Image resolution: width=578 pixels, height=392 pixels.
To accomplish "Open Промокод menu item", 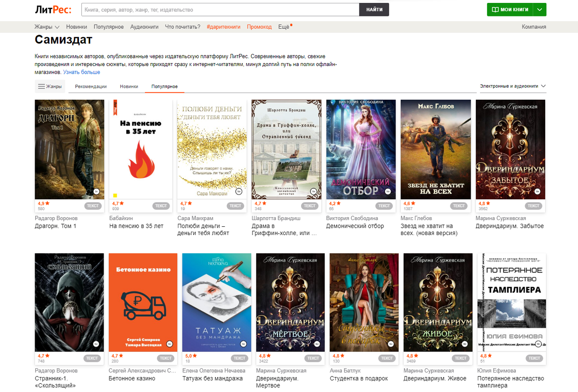I will pyautogui.click(x=259, y=27).
